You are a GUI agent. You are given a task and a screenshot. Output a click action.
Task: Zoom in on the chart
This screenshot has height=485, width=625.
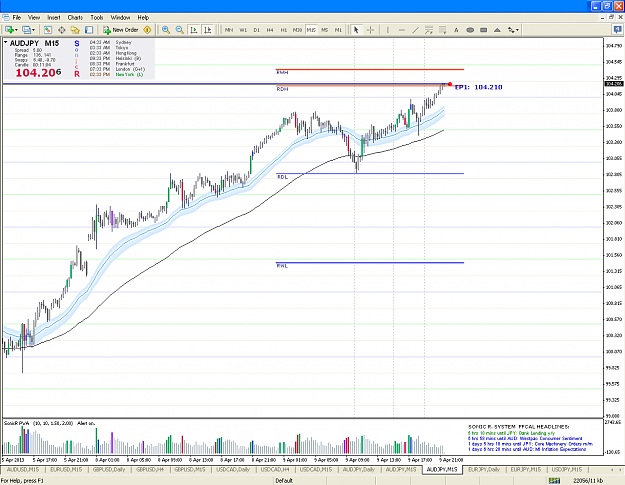pyautogui.click(x=166, y=30)
